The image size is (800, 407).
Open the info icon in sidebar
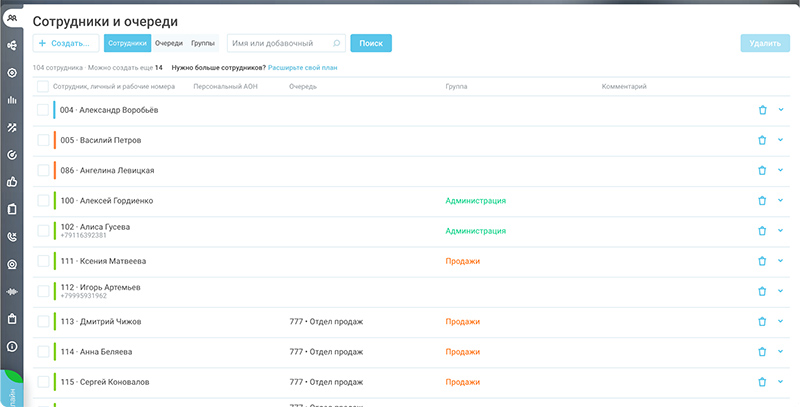(x=12, y=346)
